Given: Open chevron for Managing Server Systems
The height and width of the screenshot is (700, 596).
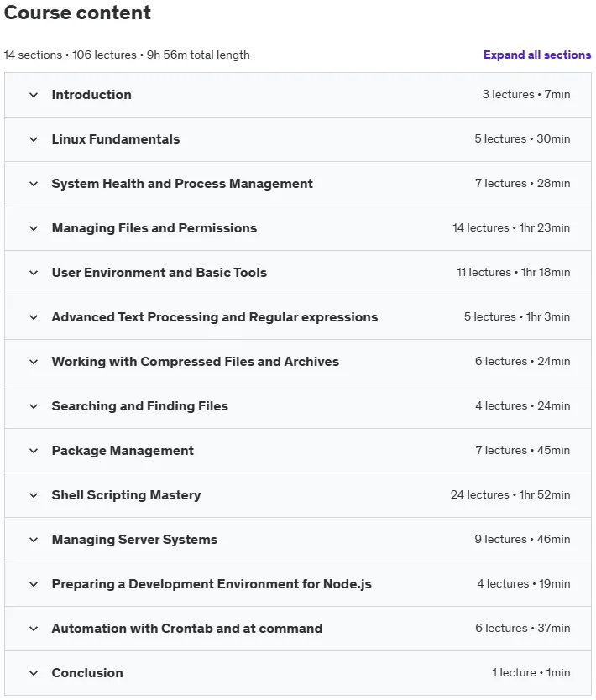Looking at the screenshot, I should tap(34, 540).
